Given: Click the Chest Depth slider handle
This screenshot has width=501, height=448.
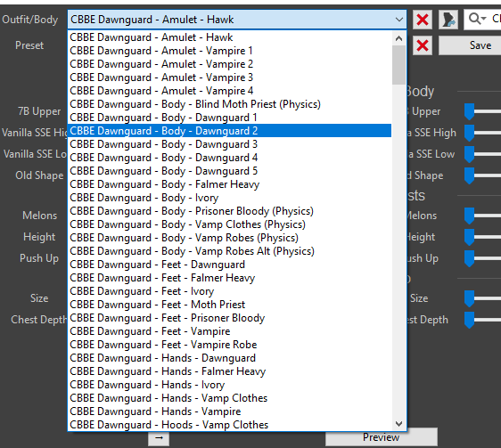Looking at the screenshot, I should [x=470, y=320].
